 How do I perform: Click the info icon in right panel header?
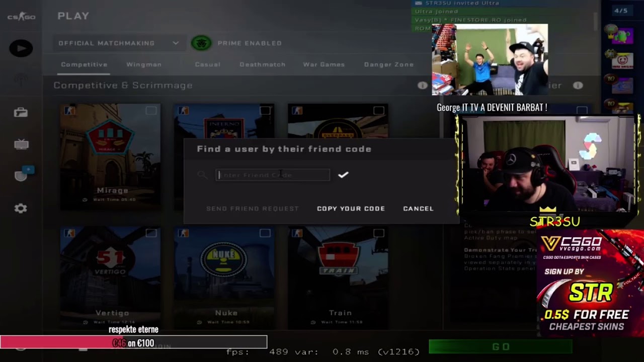click(x=578, y=85)
